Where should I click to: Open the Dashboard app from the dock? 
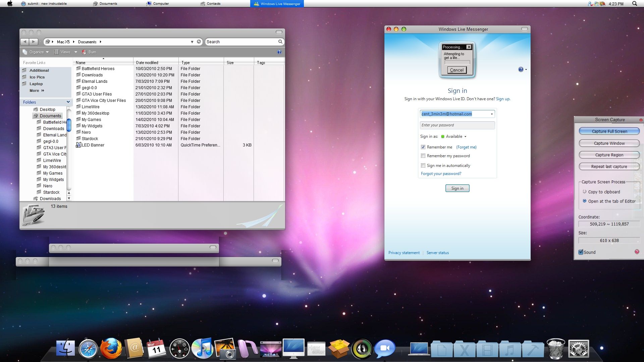click(x=179, y=349)
